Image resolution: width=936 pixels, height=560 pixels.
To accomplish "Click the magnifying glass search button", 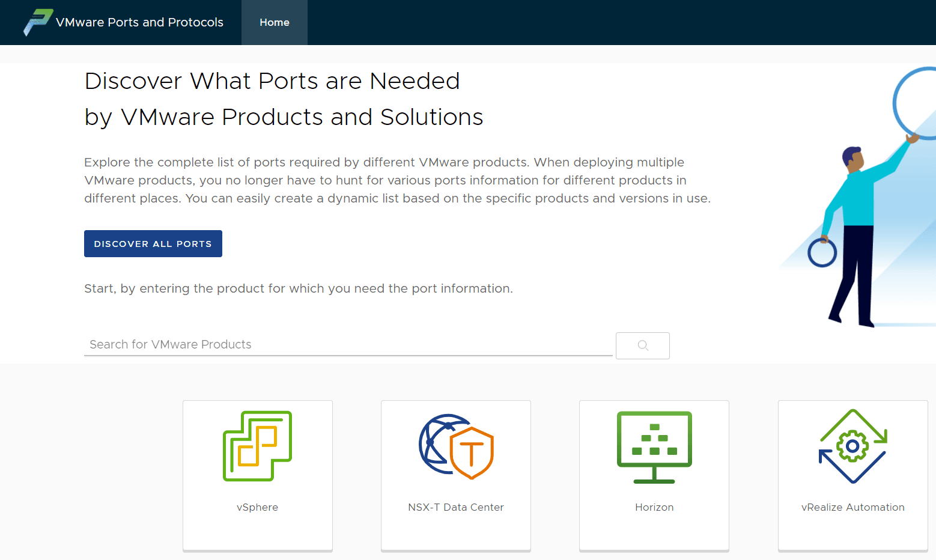I will pyautogui.click(x=642, y=345).
